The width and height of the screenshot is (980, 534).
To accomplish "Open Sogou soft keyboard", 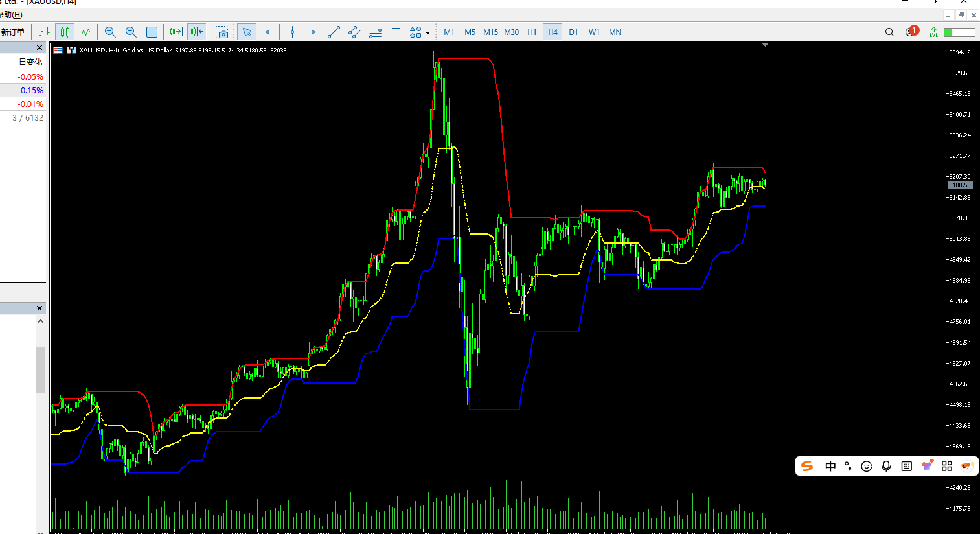I will pos(907,466).
